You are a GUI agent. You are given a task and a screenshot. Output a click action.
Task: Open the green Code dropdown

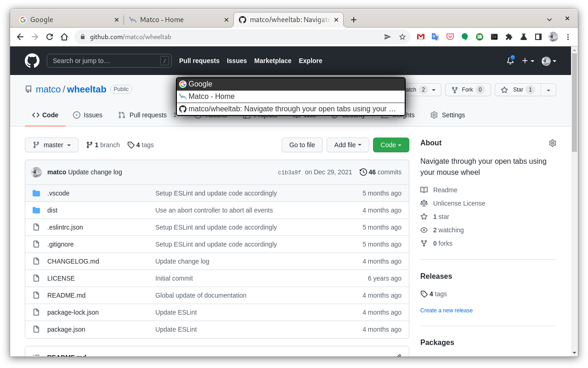click(x=391, y=145)
